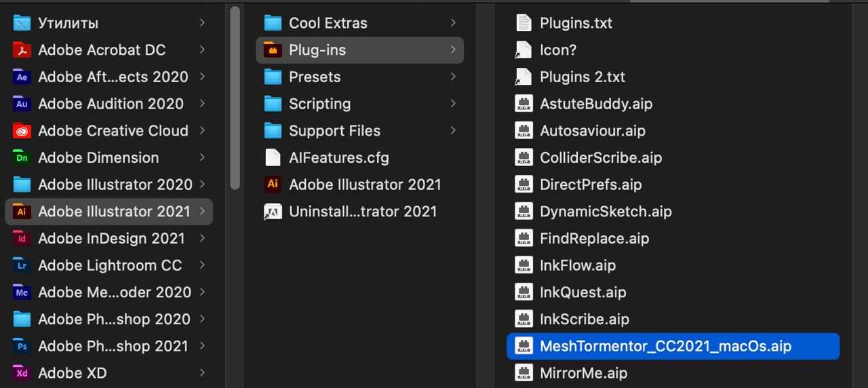Viewport: 868px width, 388px height.
Task: Expand the Support Files folder chevron
Action: pos(452,131)
